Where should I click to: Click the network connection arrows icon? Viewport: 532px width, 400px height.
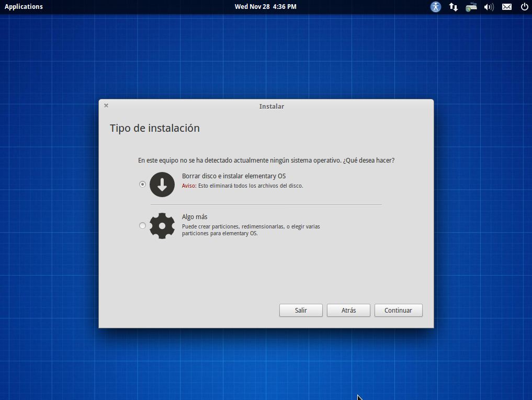pos(454,7)
